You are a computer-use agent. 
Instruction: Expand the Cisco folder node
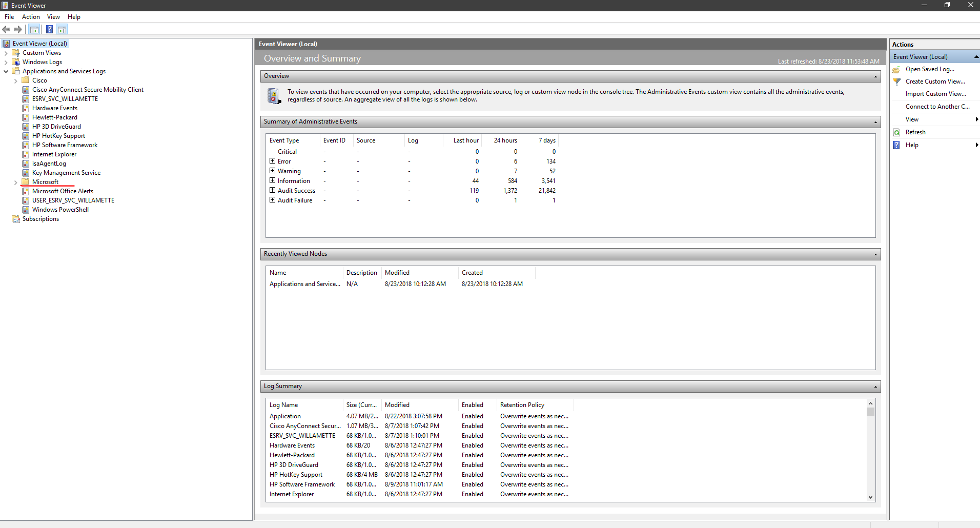click(15, 80)
